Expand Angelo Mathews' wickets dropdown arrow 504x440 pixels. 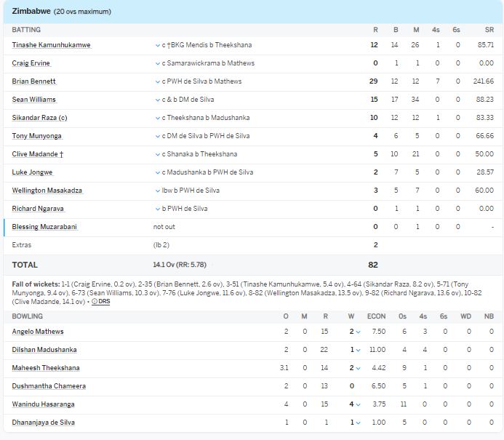click(x=359, y=332)
